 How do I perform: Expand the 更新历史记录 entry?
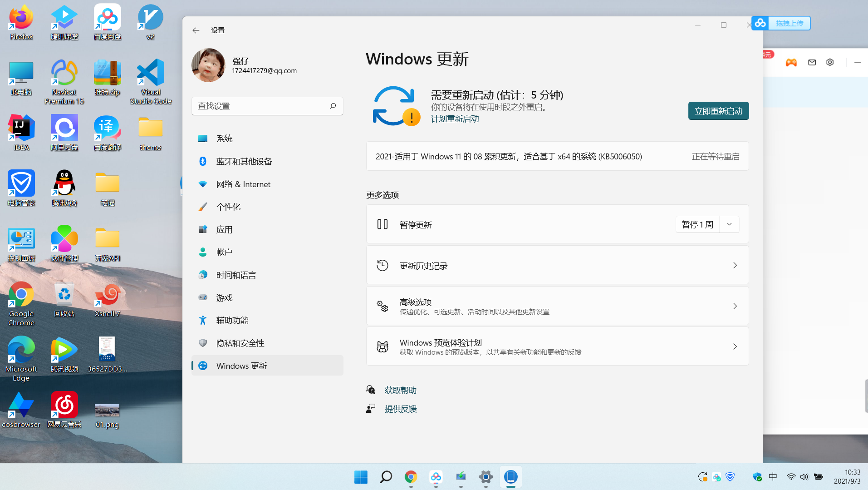557,266
